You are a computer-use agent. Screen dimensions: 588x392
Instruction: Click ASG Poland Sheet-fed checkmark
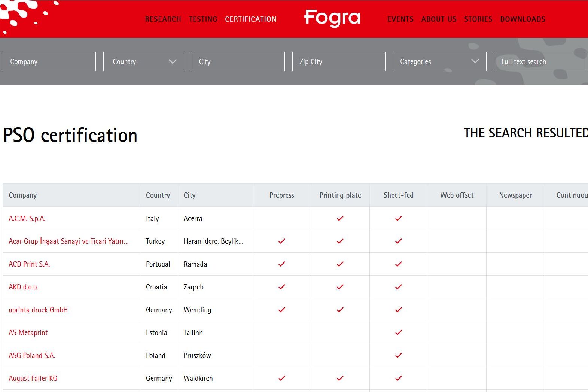click(x=399, y=355)
